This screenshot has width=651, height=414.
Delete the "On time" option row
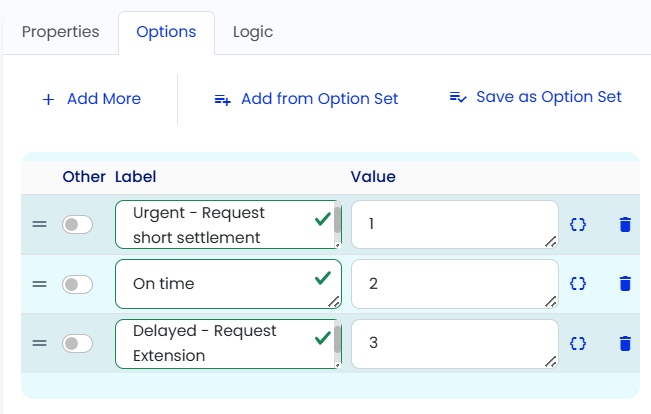coord(625,284)
